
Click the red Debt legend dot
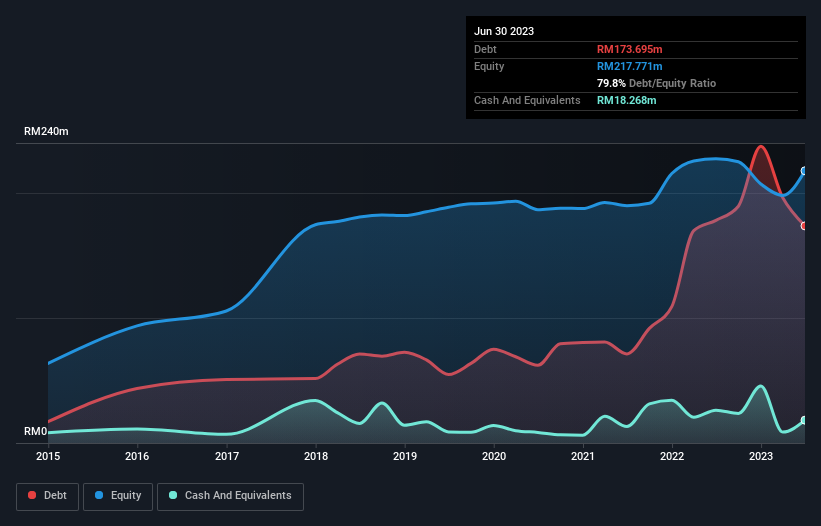click(32, 495)
